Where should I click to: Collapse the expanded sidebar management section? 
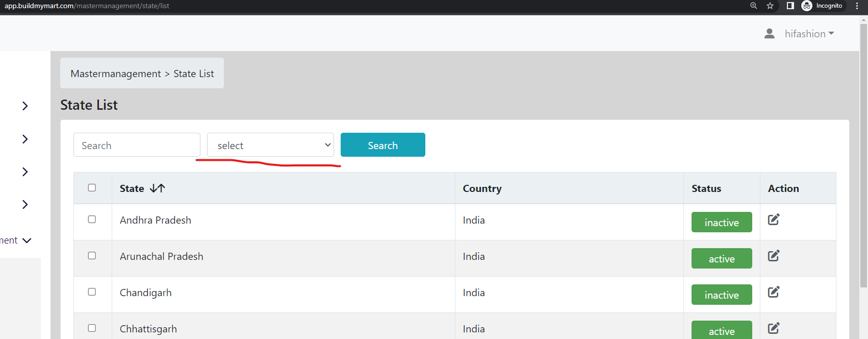click(27, 240)
